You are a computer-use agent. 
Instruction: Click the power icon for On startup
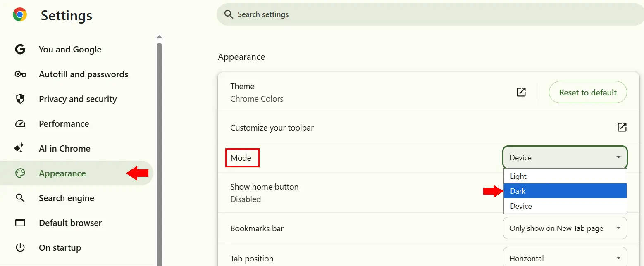(x=20, y=248)
